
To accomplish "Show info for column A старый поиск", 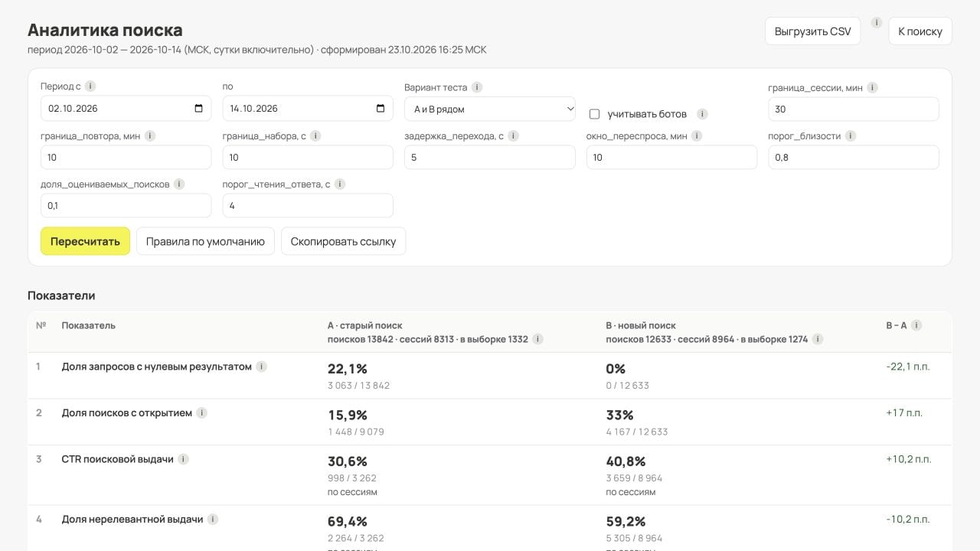I will tap(537, 339).
